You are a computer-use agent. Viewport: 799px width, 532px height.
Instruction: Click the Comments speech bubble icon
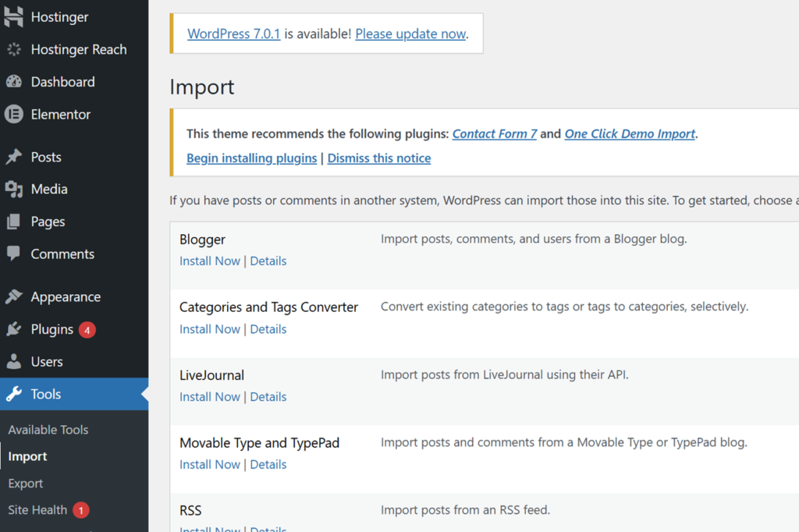tap(14, 254)
